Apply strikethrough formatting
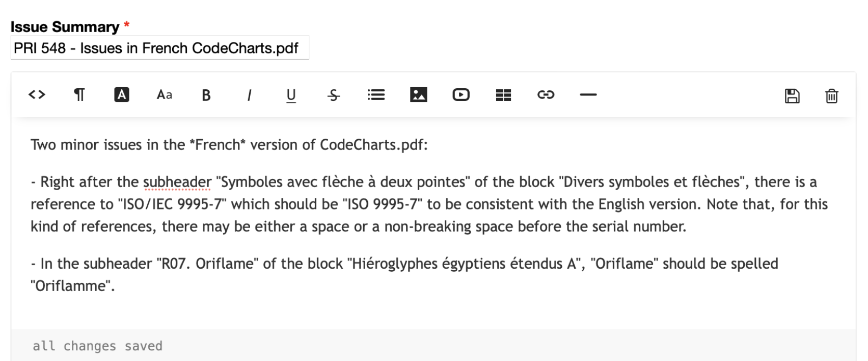 [x=334, y=95]
